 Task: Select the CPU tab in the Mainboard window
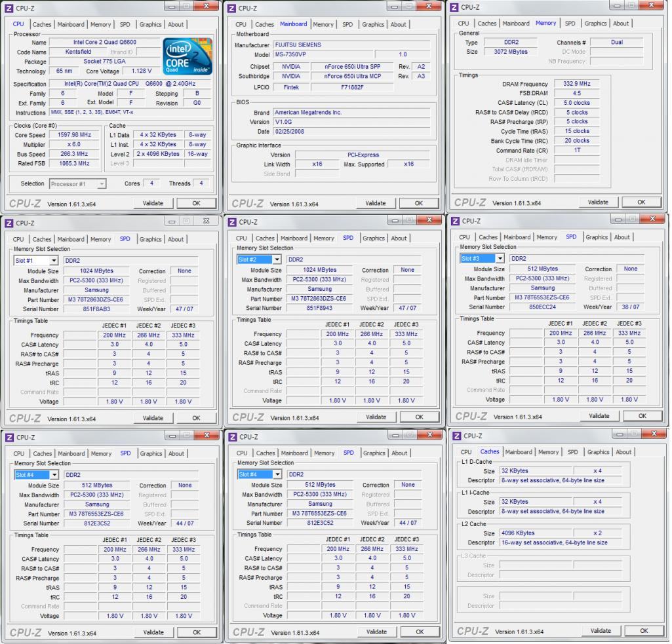(x=241, y=24)
